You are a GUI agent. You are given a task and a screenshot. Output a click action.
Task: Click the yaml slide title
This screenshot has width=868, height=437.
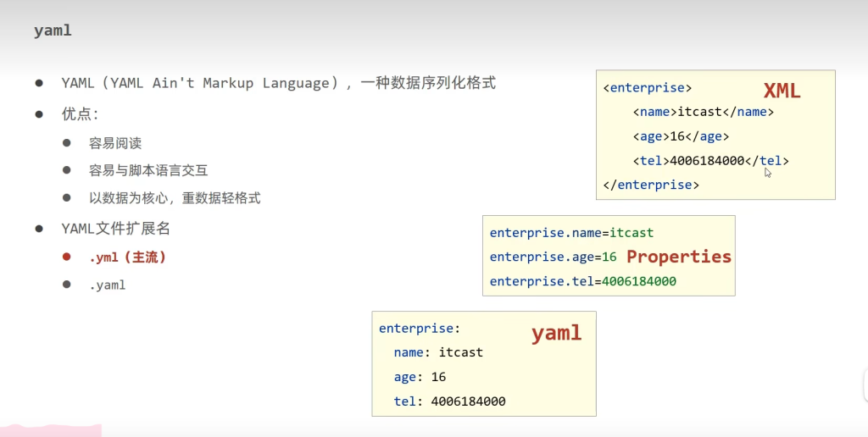[53, 30]
